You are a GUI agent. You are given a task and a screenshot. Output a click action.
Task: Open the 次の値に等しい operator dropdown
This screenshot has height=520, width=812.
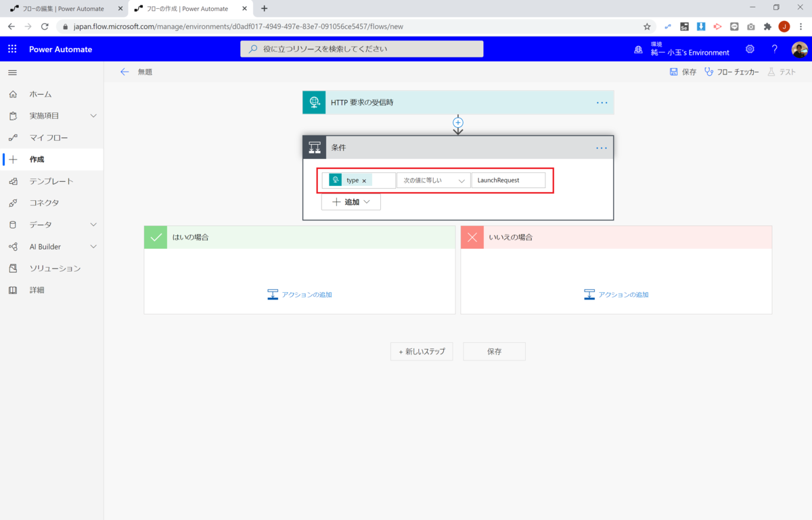coord(434,181)
